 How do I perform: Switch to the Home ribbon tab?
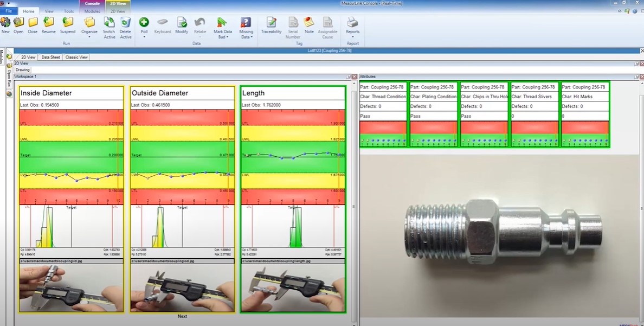[x=29, y=11]
